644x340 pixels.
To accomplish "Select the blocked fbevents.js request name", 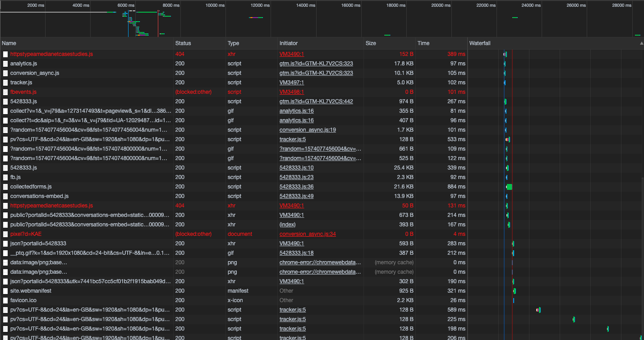I will pyautogui.click(x=23, y=92).
